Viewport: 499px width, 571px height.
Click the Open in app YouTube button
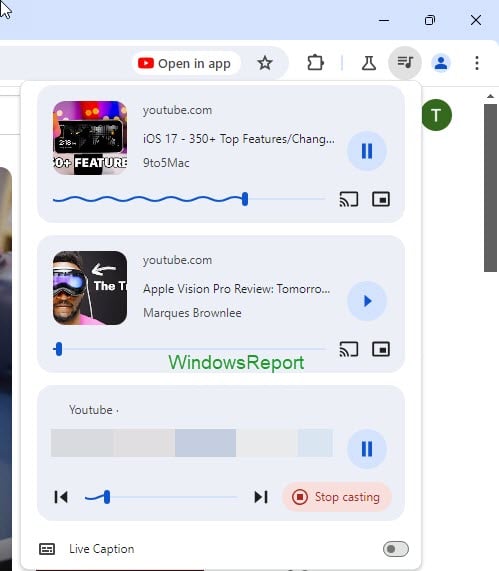point(186,63)
